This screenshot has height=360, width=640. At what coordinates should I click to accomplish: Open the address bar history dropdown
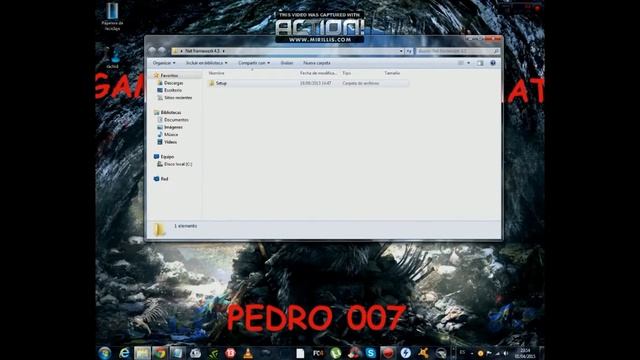(401, 51)
